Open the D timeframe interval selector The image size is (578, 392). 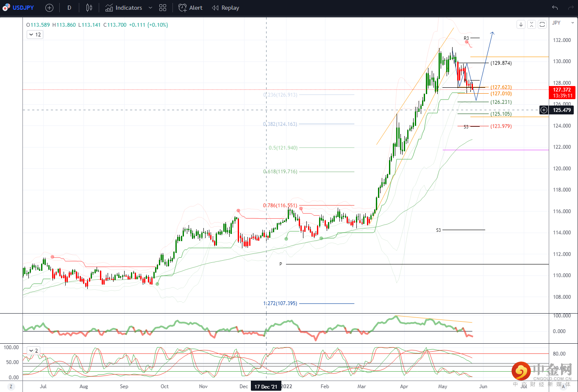[x=69, y=8]
